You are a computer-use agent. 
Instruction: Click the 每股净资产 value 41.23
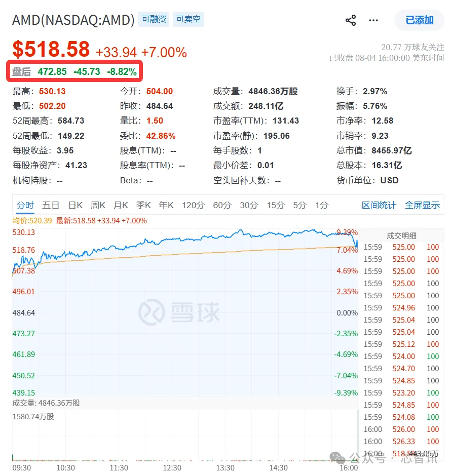click(x=76, y=165)
